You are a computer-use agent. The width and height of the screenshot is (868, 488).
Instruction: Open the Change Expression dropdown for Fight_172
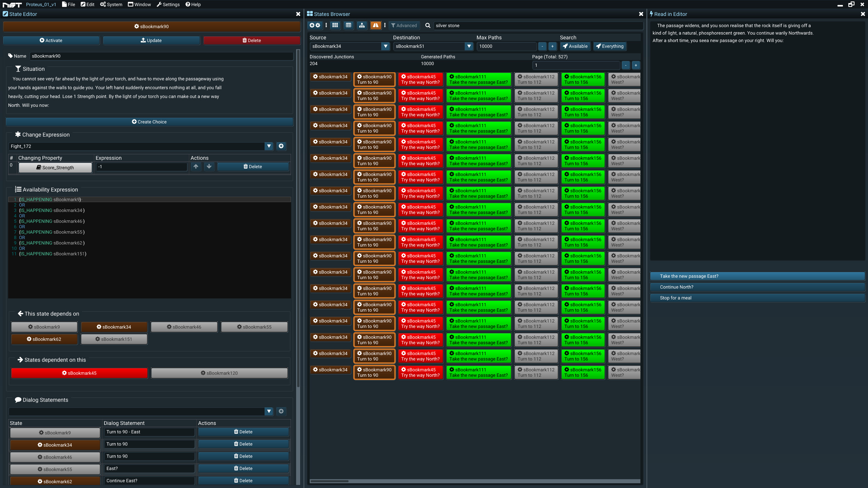coord(268,146)
